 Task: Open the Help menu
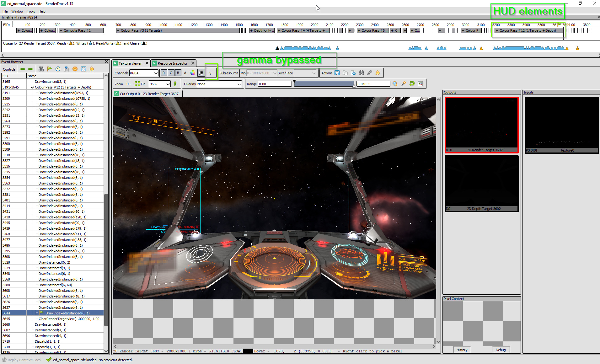tap(42, 11)
